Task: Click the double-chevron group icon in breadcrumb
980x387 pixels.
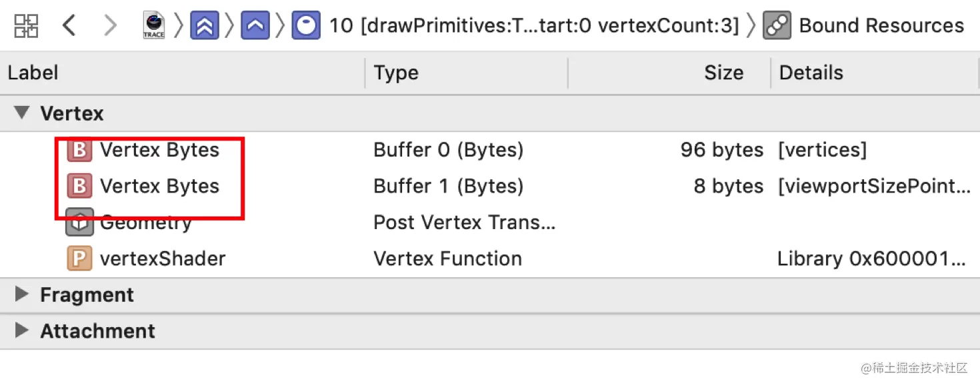Action: click(205, 26)
